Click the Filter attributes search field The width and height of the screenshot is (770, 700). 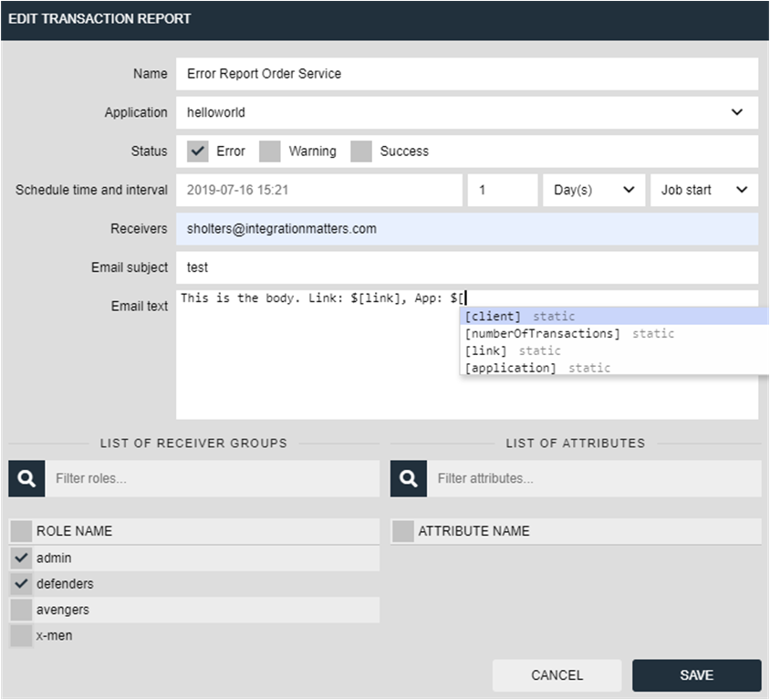(x=594, y=478)
